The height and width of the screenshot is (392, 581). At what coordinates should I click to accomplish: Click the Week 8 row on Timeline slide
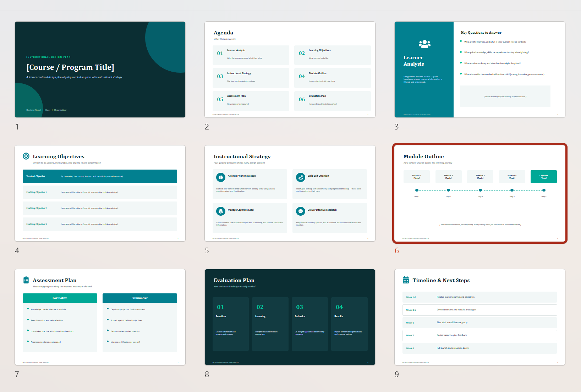click(x=480, y=348)
